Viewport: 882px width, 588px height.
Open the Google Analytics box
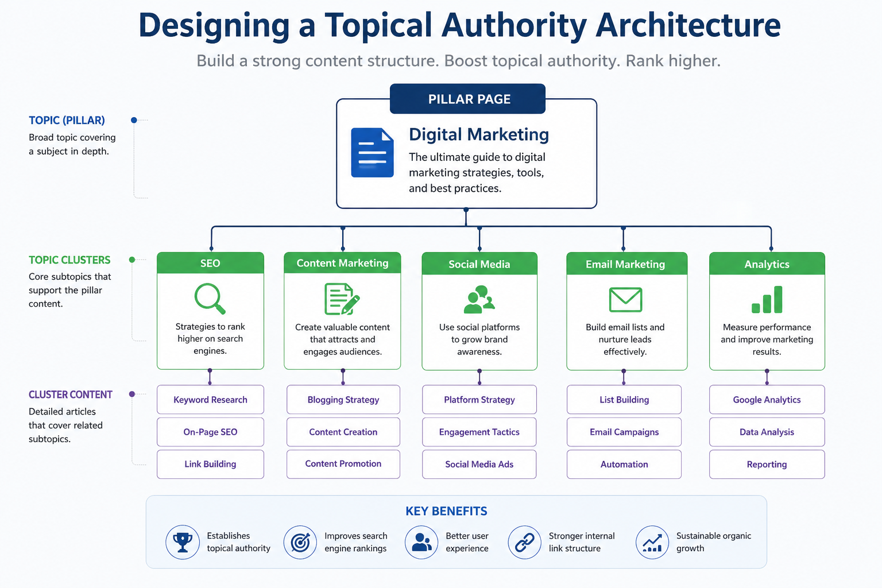click(767, 400)
